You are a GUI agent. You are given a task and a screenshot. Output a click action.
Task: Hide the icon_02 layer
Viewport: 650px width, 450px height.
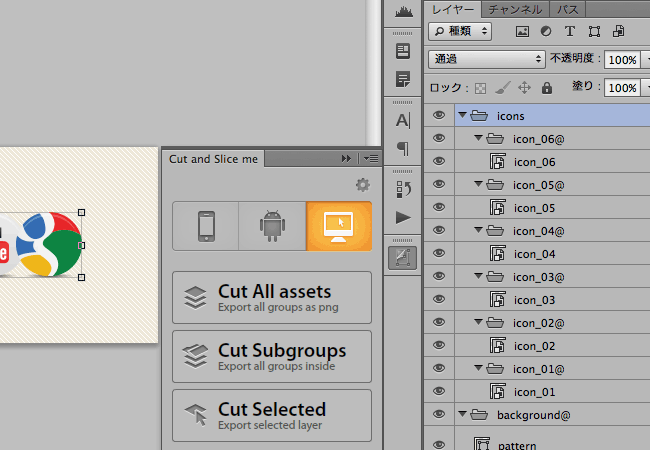click(439, 345)
